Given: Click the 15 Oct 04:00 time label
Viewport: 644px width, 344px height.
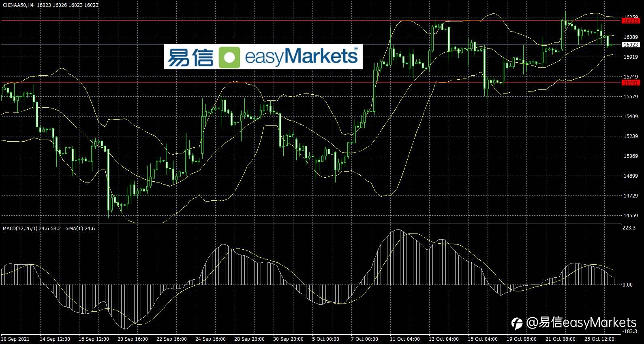Looking at the screenshot, I should tap(483, 339).
